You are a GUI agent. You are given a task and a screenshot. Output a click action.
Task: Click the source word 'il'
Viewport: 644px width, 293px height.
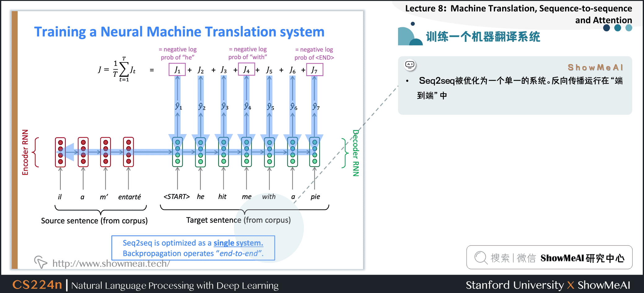click(x=60, y=197)
